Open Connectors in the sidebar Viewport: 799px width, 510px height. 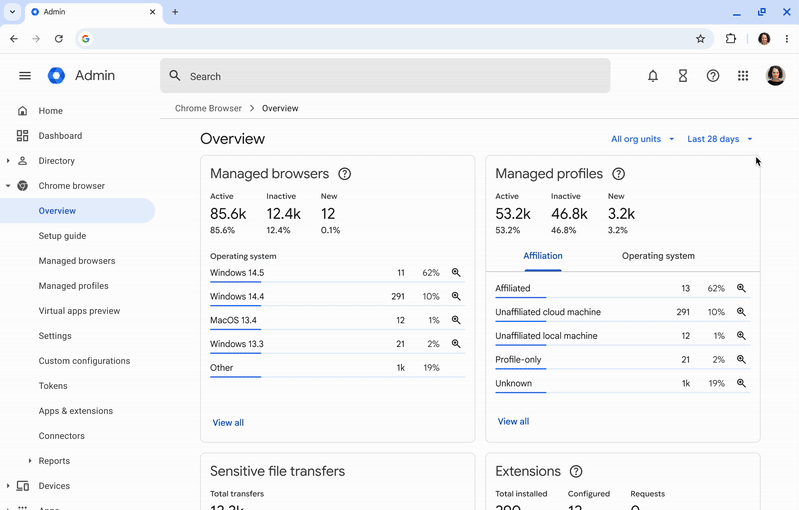(x=62, y=436)
